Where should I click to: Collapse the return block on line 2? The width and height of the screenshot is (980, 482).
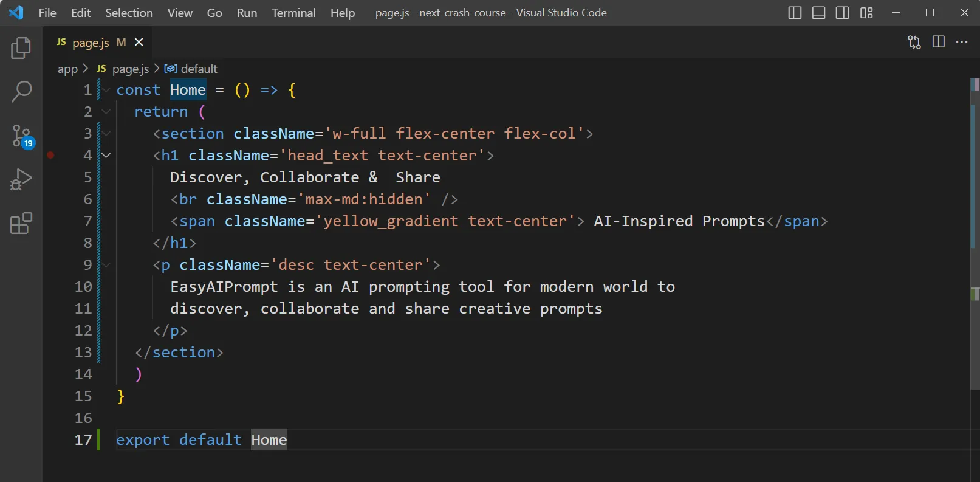106,112
